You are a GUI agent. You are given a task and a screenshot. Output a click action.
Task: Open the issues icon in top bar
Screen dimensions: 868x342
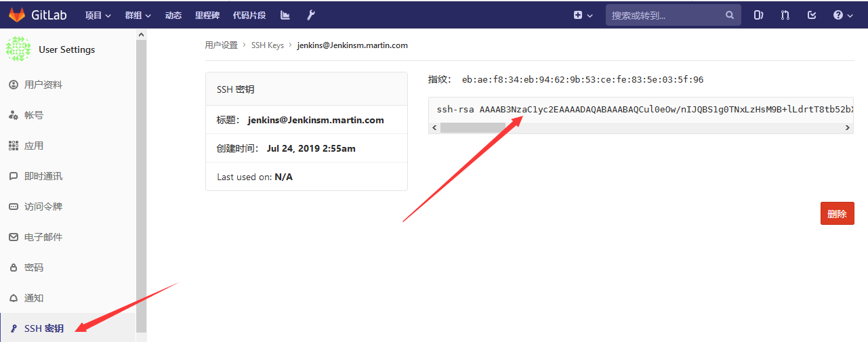(x=759, y=15)
